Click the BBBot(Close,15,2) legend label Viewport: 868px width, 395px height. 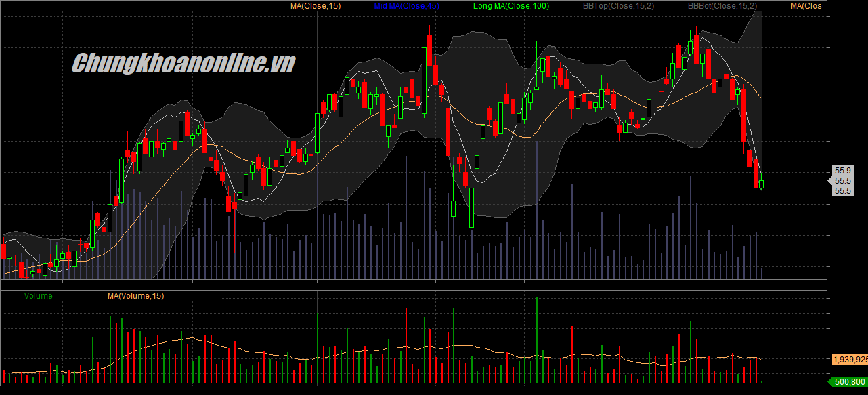tap(722, 6)
